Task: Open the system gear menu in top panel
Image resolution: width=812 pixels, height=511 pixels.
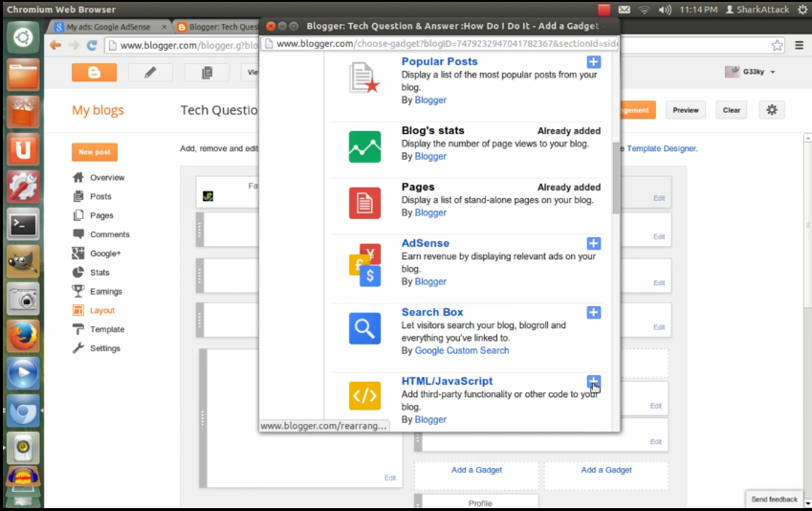Action: click(802, 10)
